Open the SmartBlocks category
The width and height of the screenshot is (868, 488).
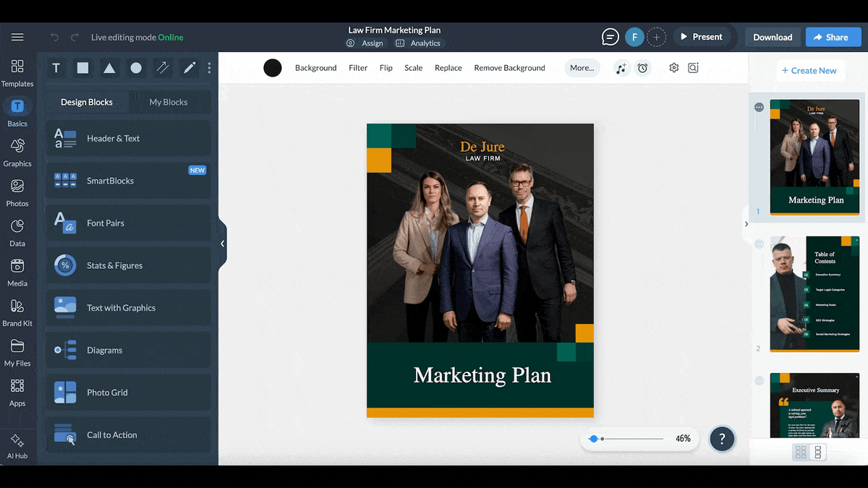tap(129, 181)
